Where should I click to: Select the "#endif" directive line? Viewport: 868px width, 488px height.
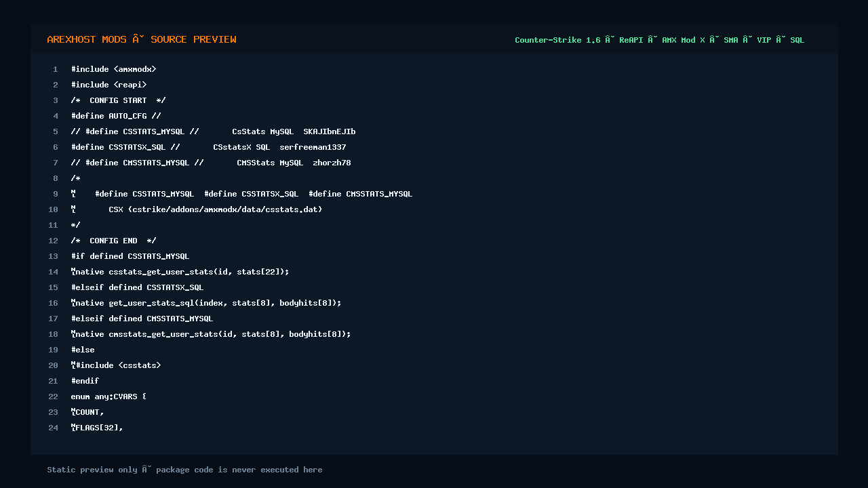click(85, 381)
